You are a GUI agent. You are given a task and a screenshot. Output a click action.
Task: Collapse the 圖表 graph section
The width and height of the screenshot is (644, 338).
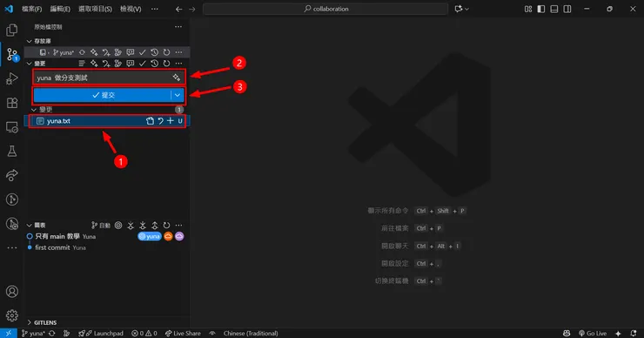[30, 226]
